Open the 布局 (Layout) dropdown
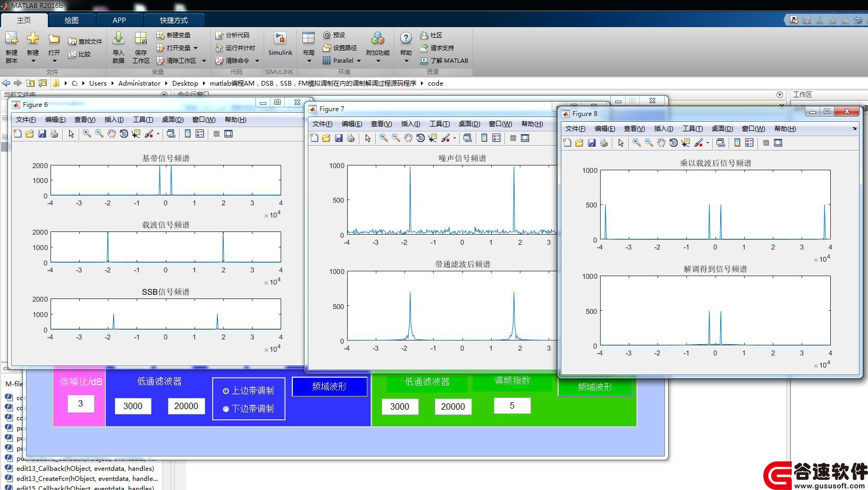This screenshot has width=868, height=490. 309,61
